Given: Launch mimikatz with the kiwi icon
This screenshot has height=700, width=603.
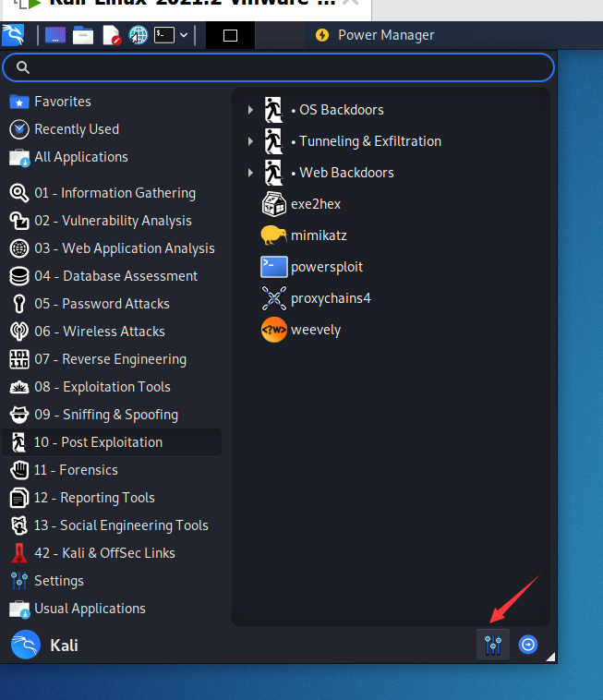Looking at the screenshot, I should [x=304, y=235].
